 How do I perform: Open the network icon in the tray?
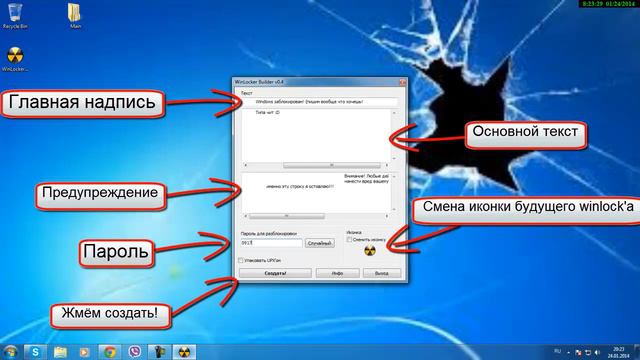tap(588, 352)
